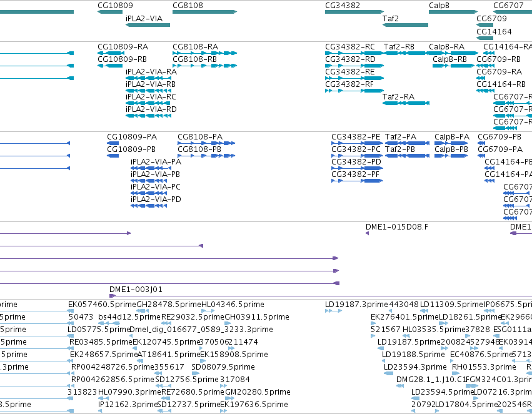Click EST EK057460.5prime

(x=71, y=311)
